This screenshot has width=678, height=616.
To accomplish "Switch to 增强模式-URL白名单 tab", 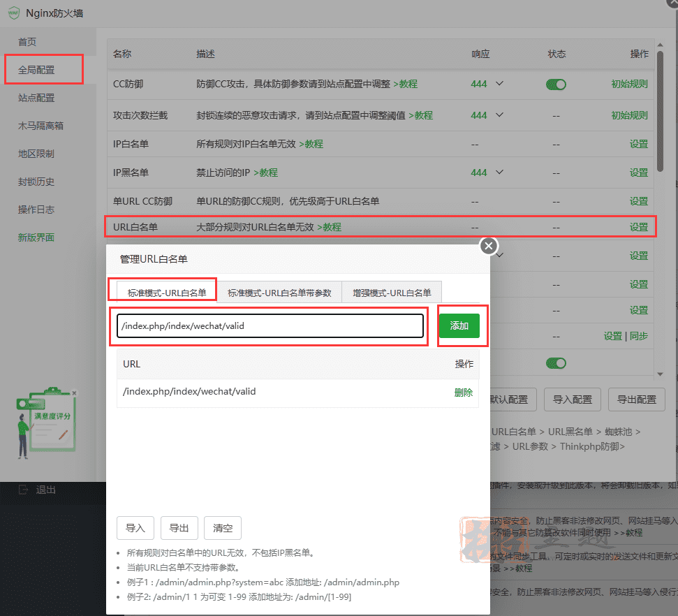I will pyautogui.click(x=392, y=293).
